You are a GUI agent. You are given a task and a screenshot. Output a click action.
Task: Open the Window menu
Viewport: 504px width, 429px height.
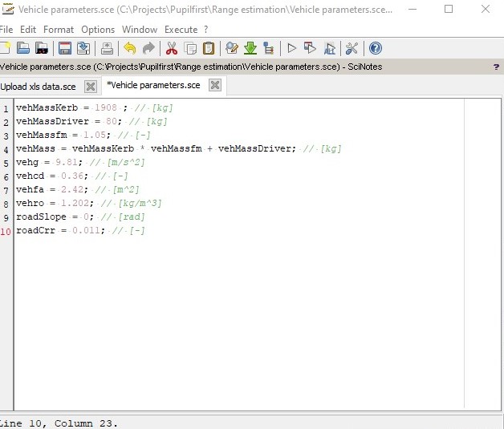[x=140, y=30]
